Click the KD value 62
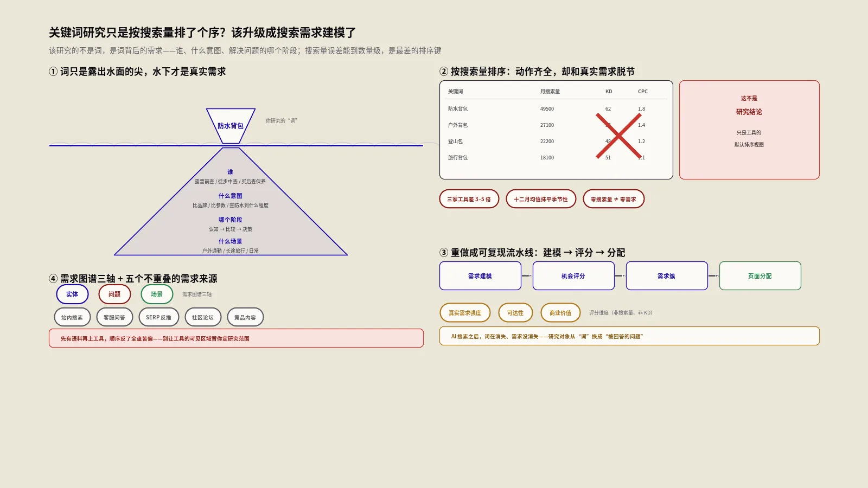This screenshot has width=868, height=488. tap(608, 109)
